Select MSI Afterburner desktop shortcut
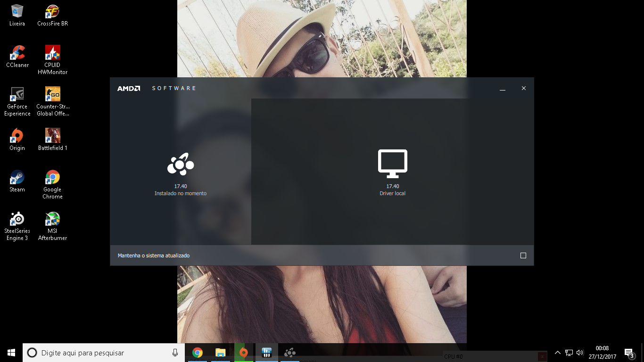The image size is (644, 362). coord(52,226)
